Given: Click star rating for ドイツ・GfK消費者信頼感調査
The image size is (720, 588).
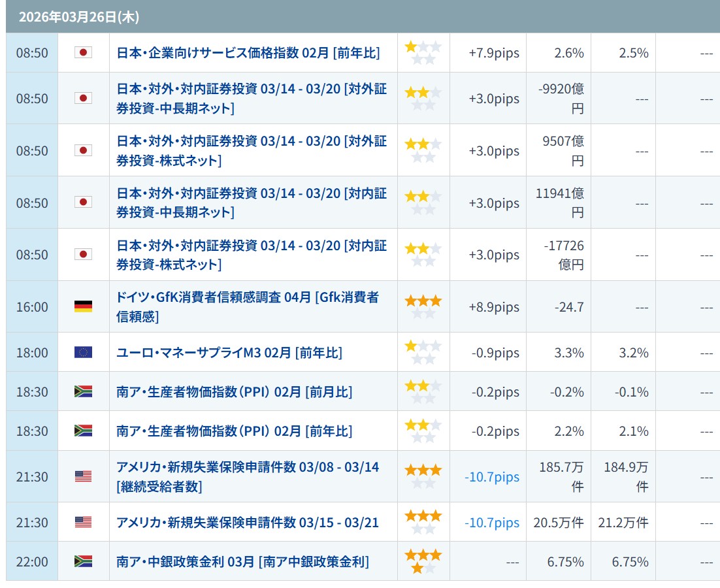Looking at the screenshot, I should pos(423,306).
